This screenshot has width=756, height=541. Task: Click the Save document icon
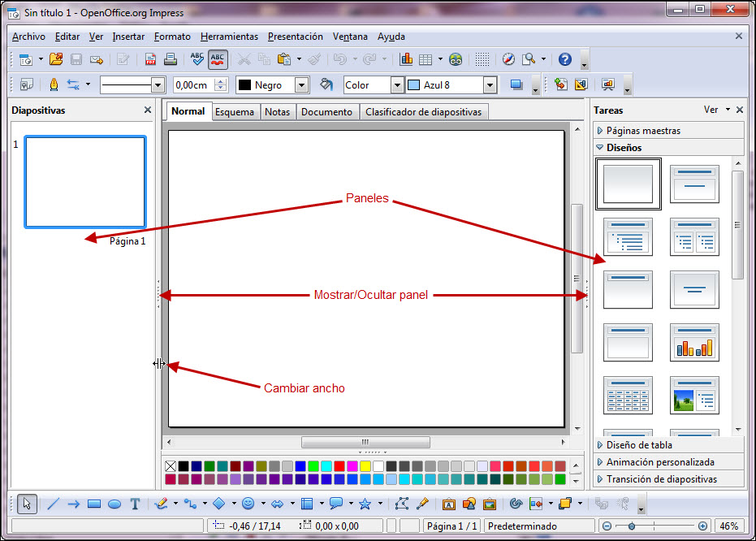(x=76, y=59)
